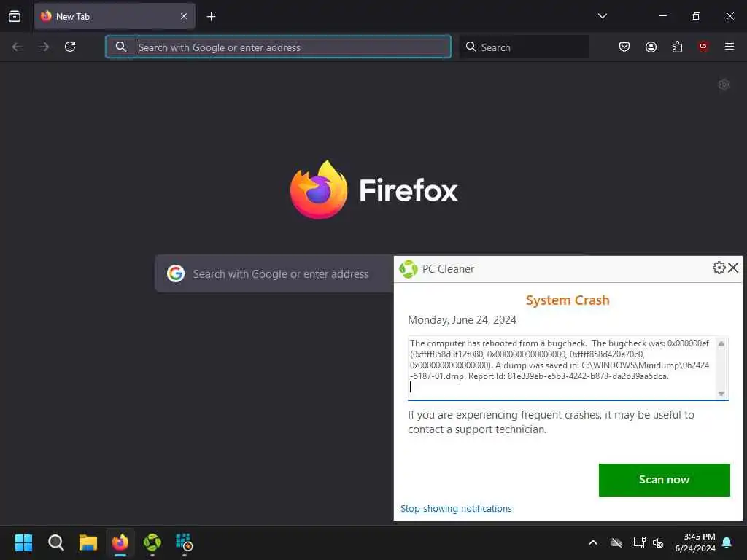Click Stop showing notifications link
The height and width of the screenshot is (560, 747).
[x=456, y=508]
